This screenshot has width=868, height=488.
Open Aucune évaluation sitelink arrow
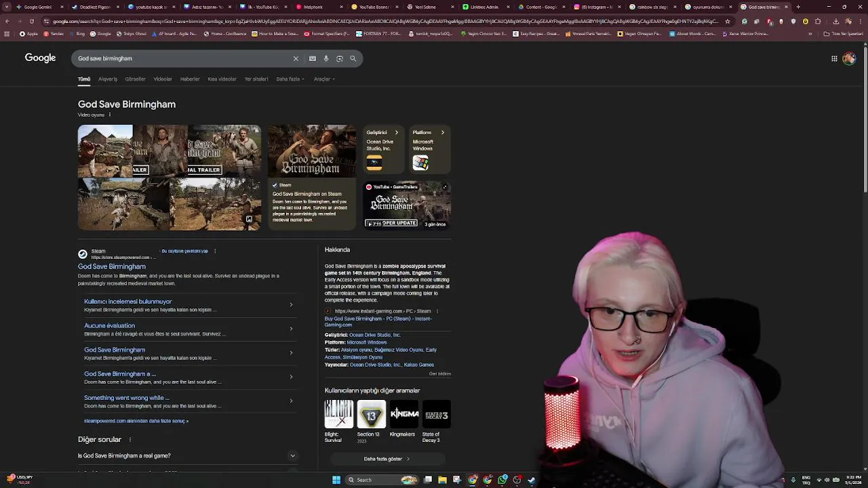click(x=291, y=329)
